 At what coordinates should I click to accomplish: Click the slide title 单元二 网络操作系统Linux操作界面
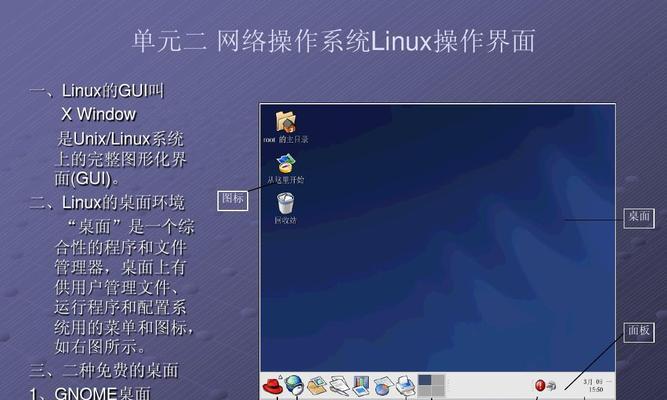(334, 41)
